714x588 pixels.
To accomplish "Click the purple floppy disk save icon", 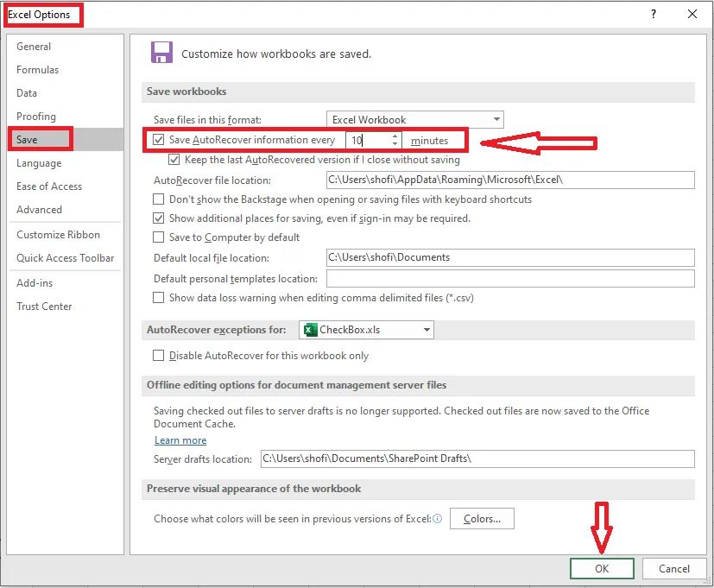I will [x=161, y=53].
